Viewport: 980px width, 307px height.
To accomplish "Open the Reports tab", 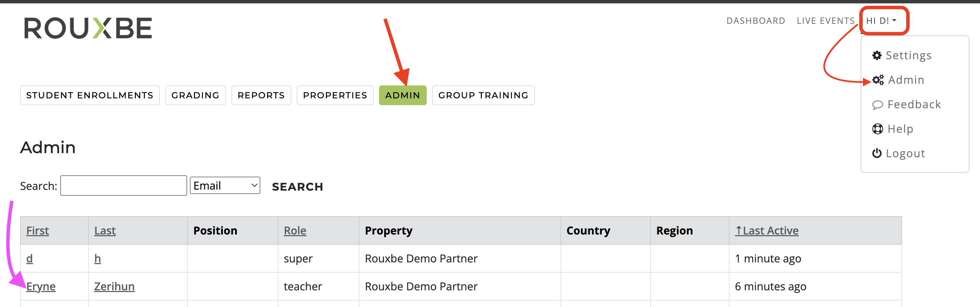I will click(x=261, y=95).
